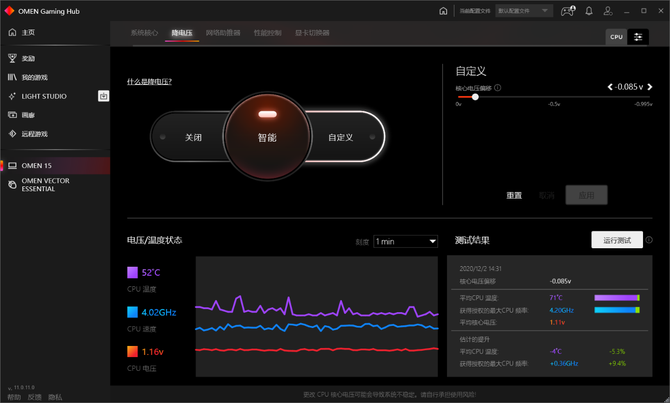Open 我的游戏 library item
The image size is (670, 403).
34,77
